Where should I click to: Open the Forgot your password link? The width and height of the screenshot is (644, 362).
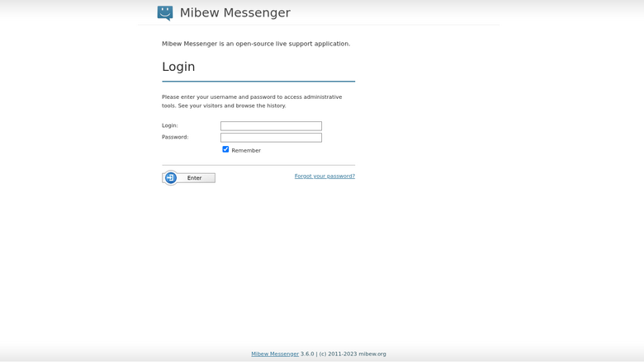click(324, 176)
